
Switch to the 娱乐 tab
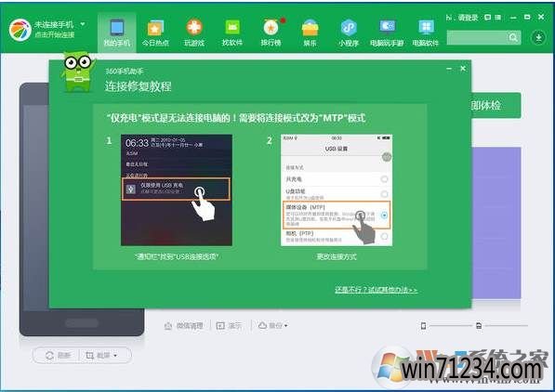311,33
